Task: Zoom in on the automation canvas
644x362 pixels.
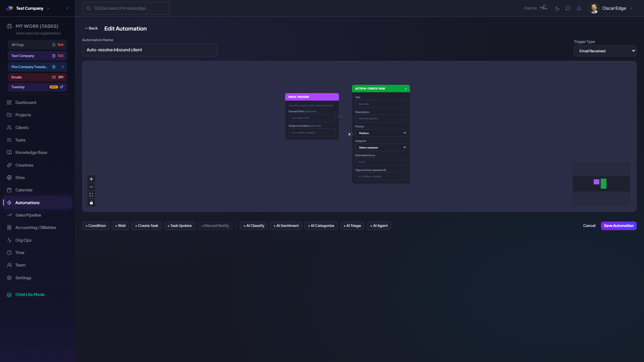Action: 91,179
